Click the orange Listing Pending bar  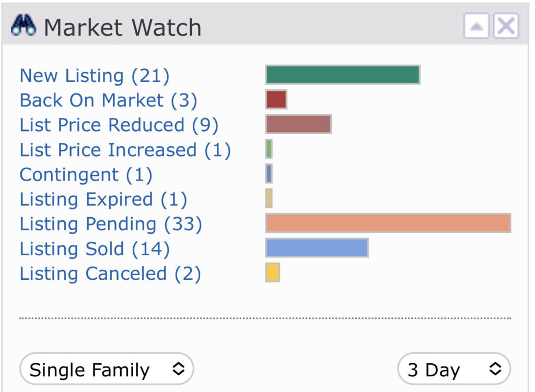coord(388,223)
